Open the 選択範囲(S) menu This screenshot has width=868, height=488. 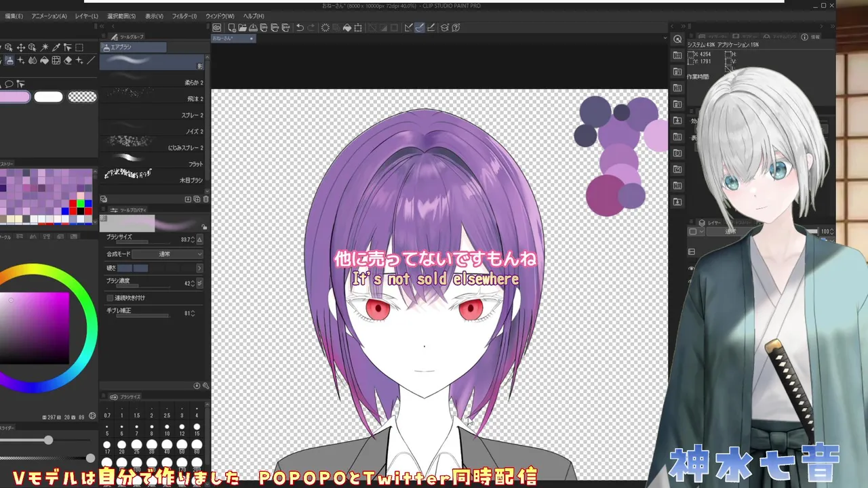coord(121,16)
